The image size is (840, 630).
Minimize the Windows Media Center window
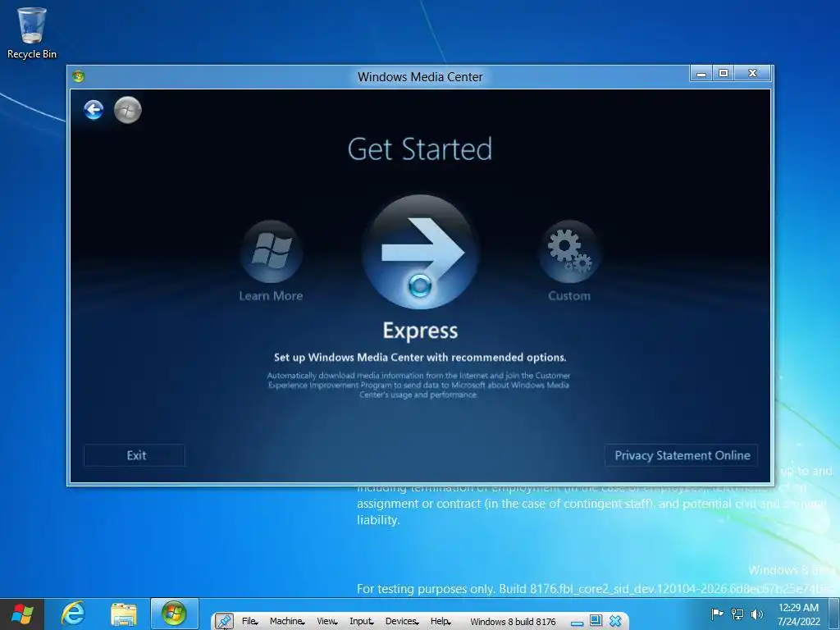[701, 73]
